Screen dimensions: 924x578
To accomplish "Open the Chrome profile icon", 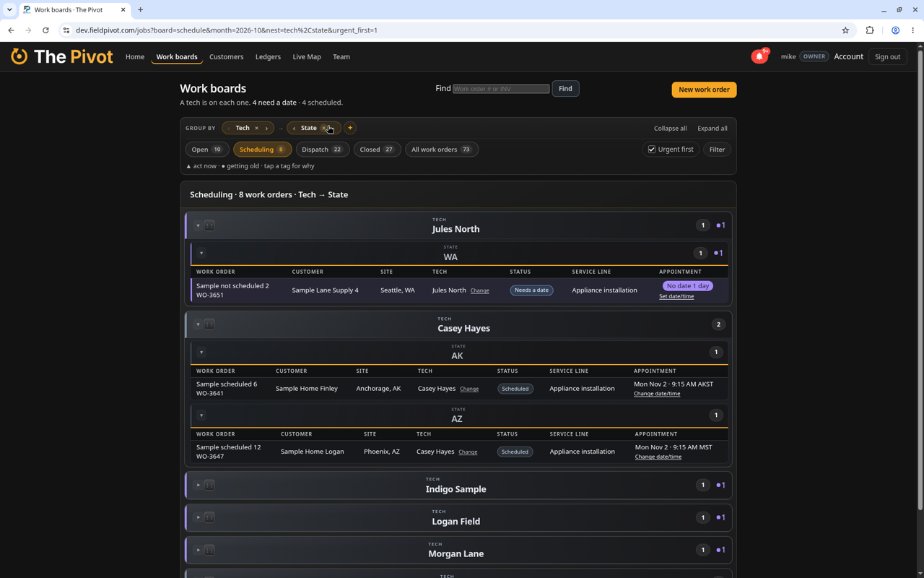I will point(895,30).
